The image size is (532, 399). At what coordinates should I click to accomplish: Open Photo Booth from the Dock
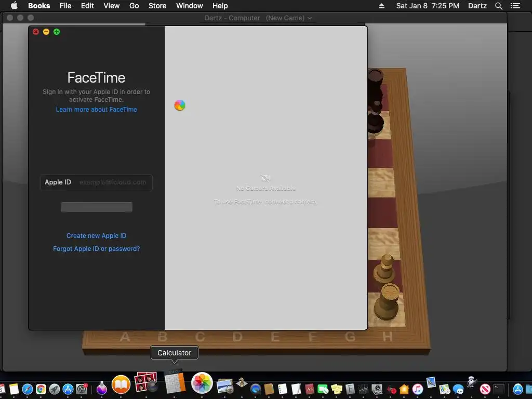146,382
